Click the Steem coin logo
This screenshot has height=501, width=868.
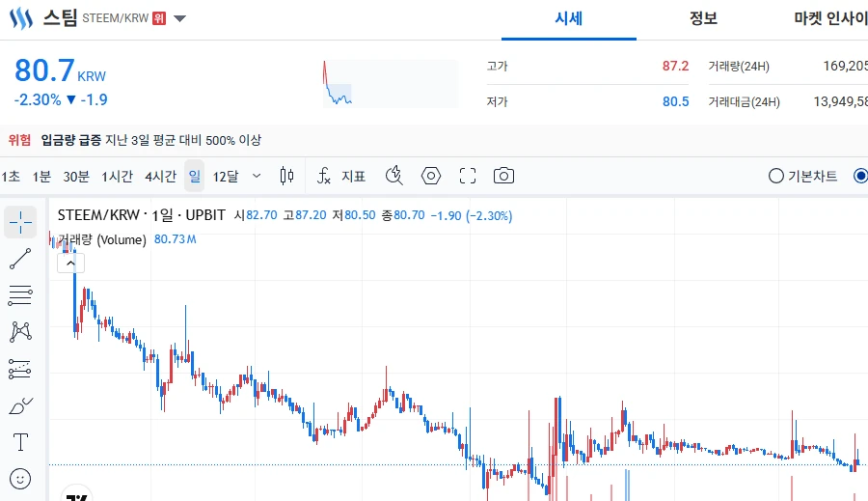[21, 18]
